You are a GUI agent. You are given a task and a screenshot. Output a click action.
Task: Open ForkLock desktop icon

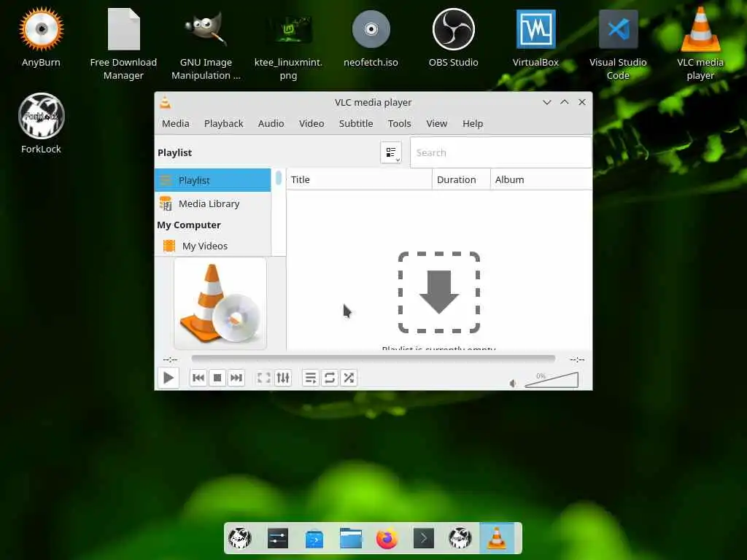point(41,123)
